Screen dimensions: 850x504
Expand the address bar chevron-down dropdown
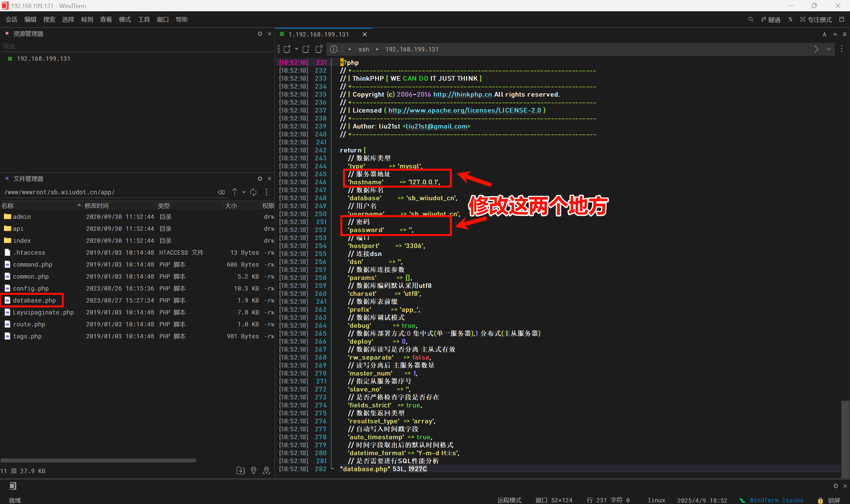pos(829,49)
